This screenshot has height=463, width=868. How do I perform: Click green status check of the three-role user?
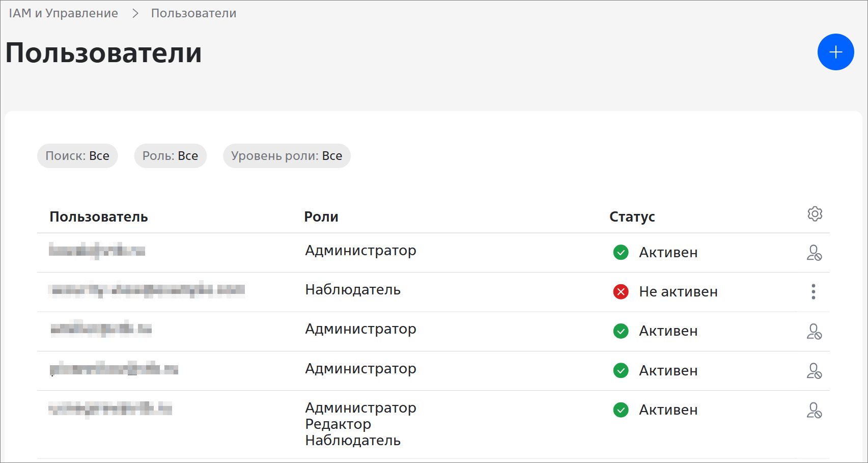tap(621, 410)
